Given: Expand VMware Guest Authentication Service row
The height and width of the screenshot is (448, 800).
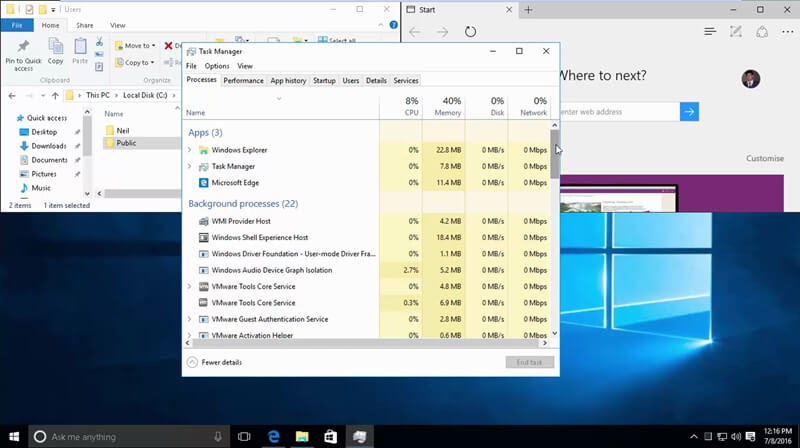Looking at the screenshot, I should coord(189,319).
